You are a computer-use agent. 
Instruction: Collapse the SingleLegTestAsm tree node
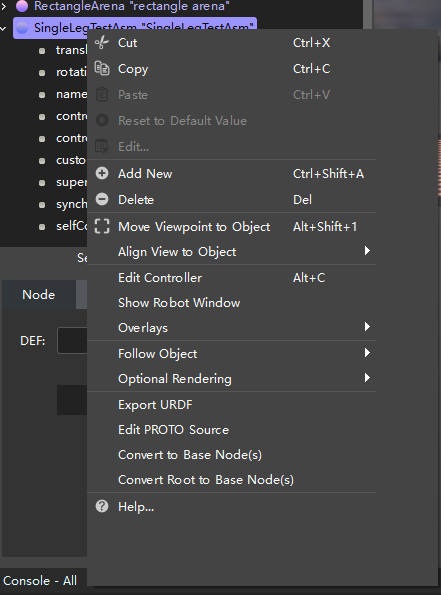(3, 28)
